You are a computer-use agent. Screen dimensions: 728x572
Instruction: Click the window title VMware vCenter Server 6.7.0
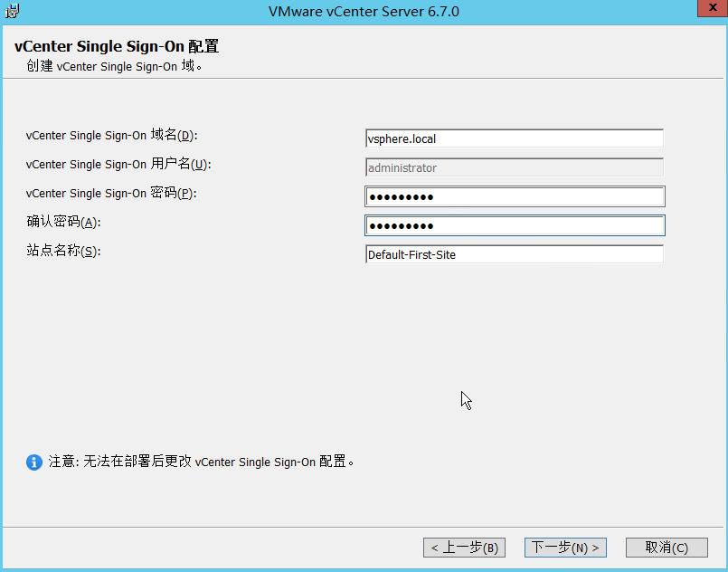[364, 11]
